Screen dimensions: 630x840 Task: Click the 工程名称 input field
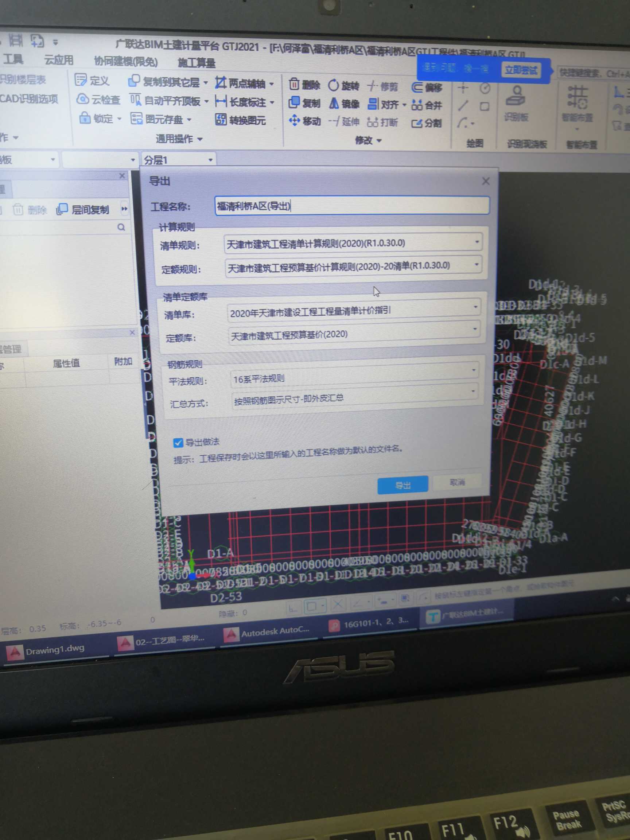tap(352, 206)
